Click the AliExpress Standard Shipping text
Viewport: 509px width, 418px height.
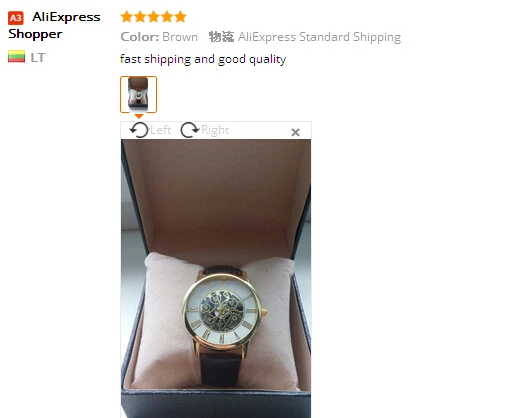point(319,37)
